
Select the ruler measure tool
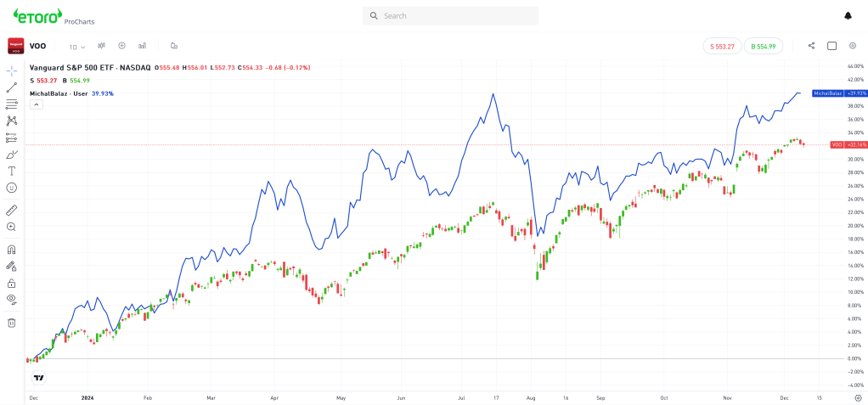pos(12,211)
